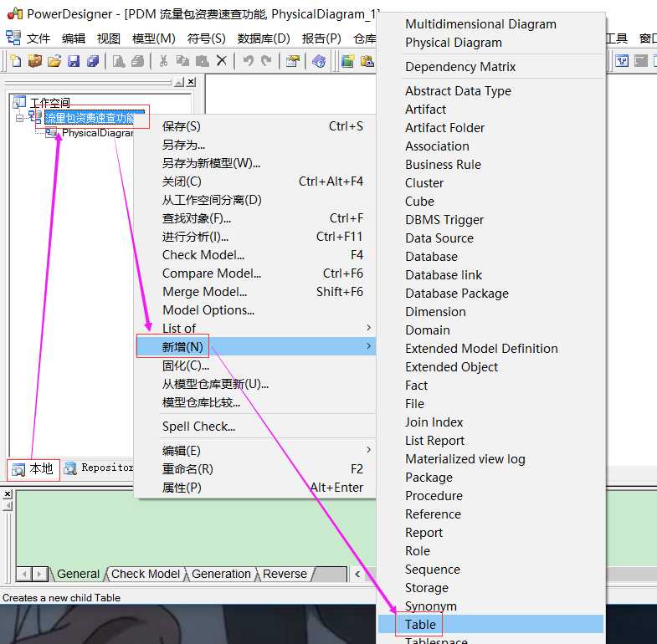The height and width of the screenshot is (644, 657).
Task: Choose Check Model... in context menu
Action: [x=256, y=254]
